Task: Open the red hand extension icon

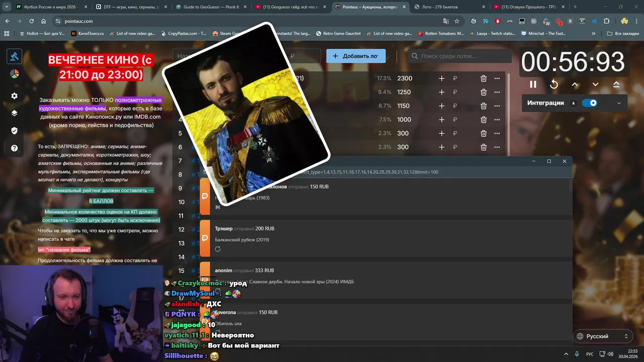Action: click(x=498, y=21)
